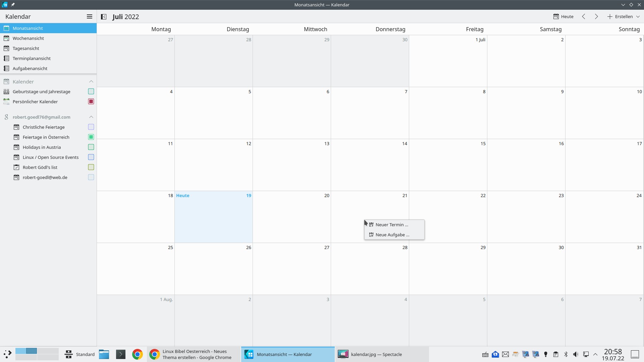Toggle robert-goedl@web.de calendar checkbox

(x=91, y=177)
